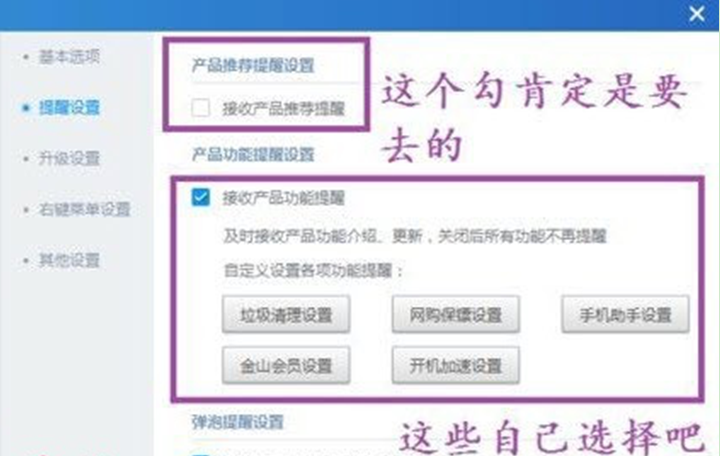Screen dimensions: 720x456
Task: Click the 接收产品推荐提醒 label text
Action: pyautogui.click(x=284, y=109)
